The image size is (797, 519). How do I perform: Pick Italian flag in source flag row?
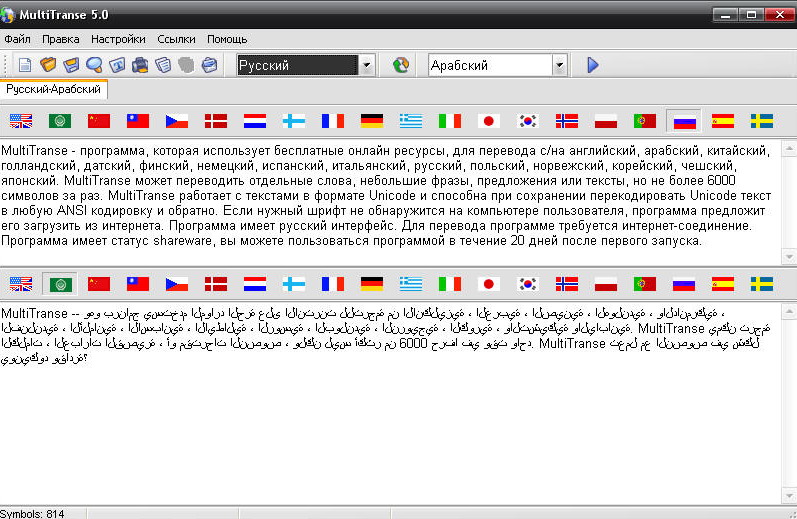pos(450,121)
